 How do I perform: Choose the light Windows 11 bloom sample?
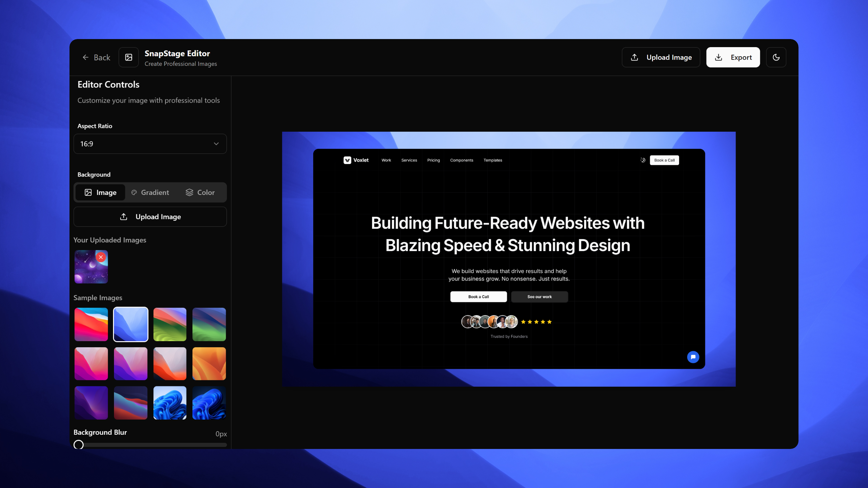pos(170,403)
